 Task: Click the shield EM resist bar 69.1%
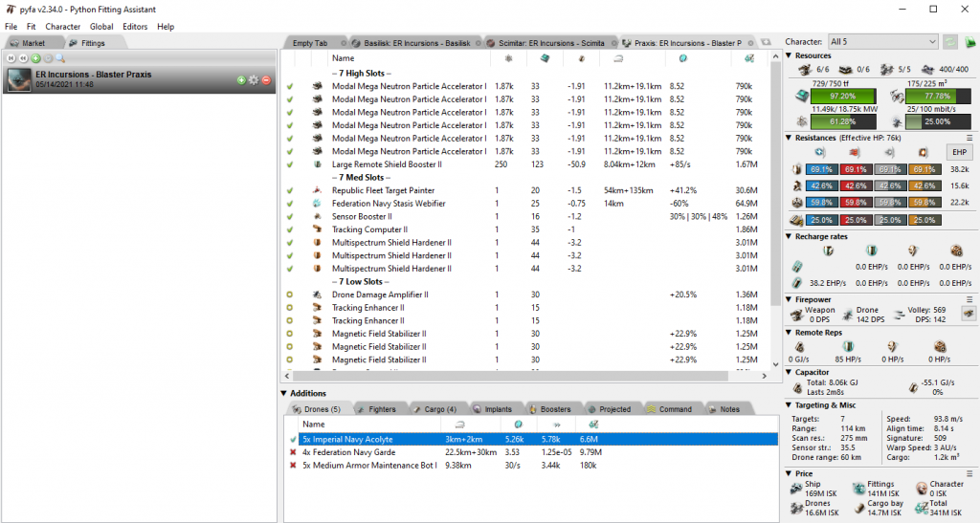pyautogui.click(x=821, y=169)
